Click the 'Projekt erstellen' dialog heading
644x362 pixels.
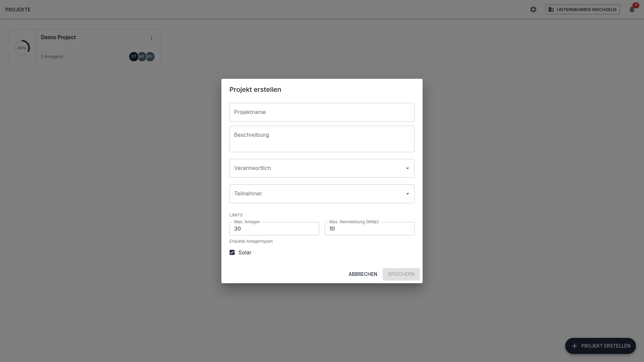[x=255, y=89]
